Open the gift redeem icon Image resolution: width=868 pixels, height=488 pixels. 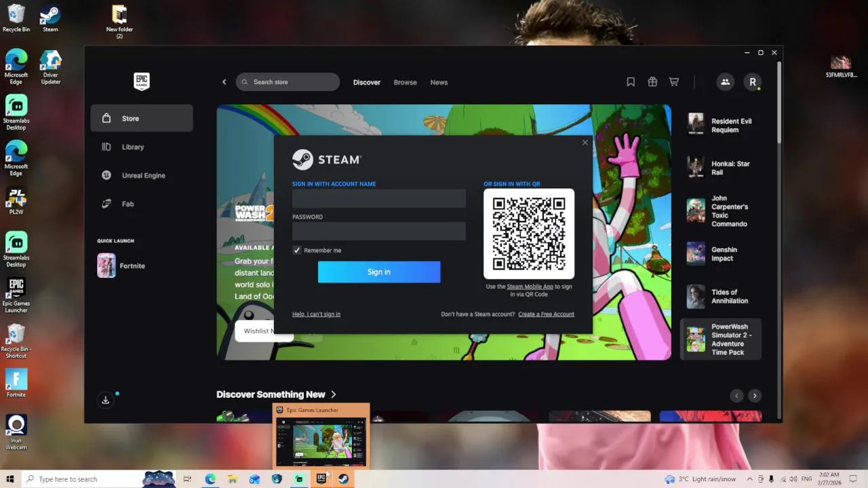(652, 82)
